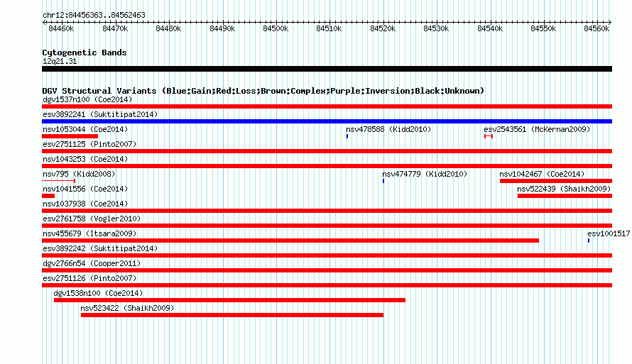The image size is (632, 364).
Task: Click the 12q21.31 band label
Action: coord(60,61)
